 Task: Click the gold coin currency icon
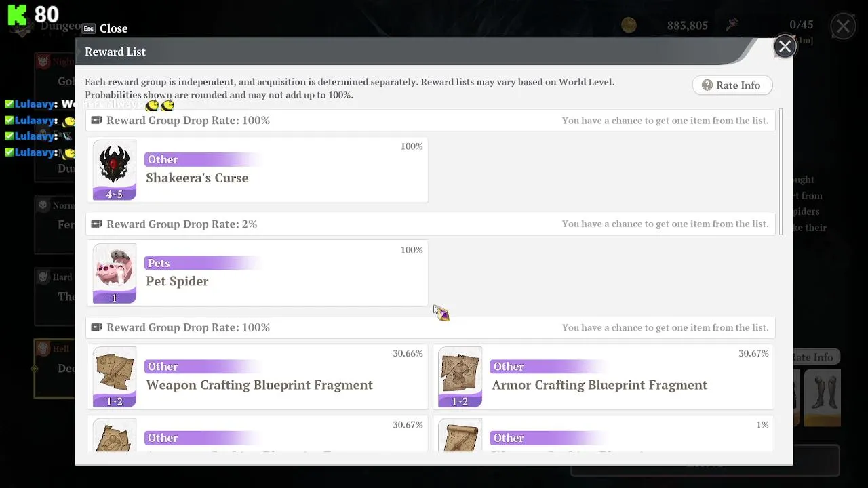629,25
